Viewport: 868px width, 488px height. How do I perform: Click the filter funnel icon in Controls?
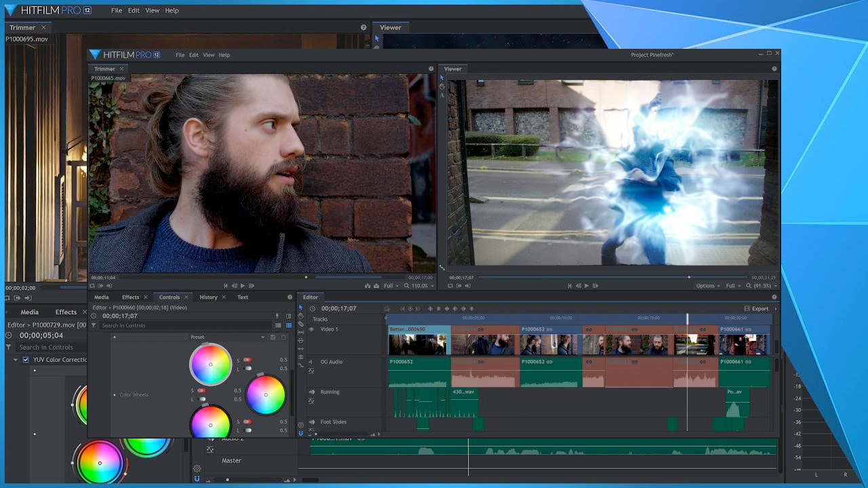point(94,325)
